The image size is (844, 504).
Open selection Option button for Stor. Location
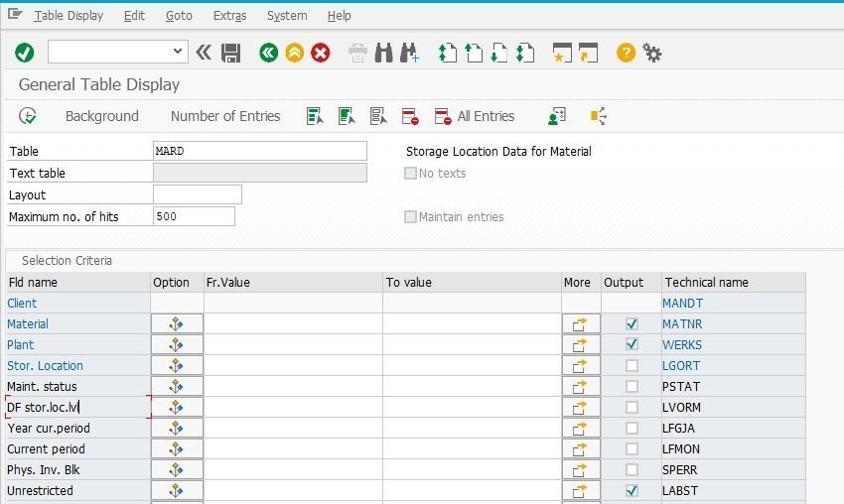(177, 365)
